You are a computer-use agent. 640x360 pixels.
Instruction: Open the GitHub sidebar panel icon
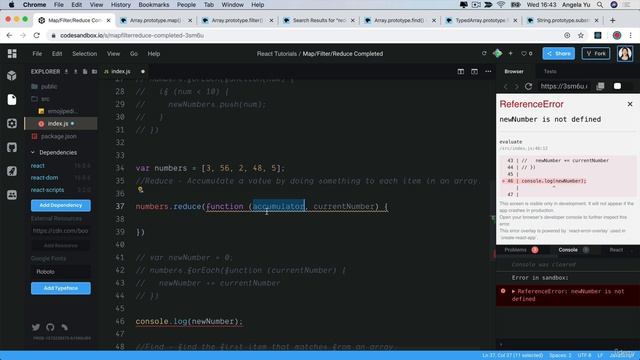point(12,147)
